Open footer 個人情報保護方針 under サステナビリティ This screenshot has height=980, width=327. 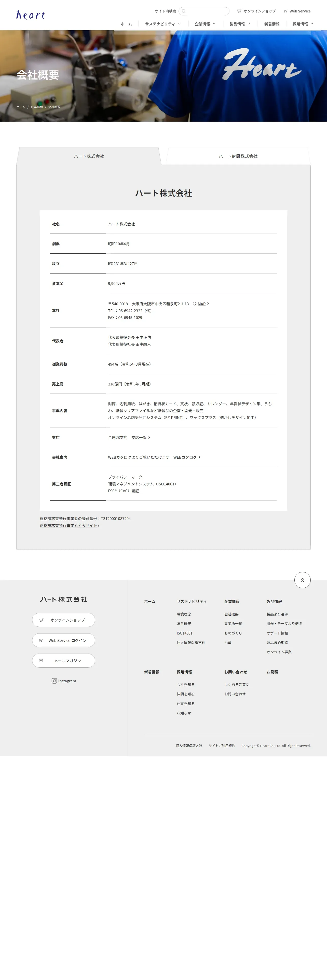(x=191, y=643)
